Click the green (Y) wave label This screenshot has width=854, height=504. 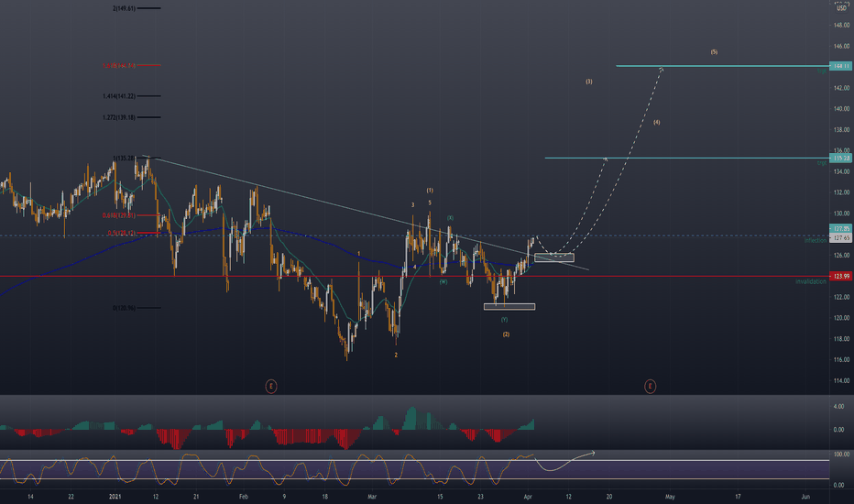(504, 319)
